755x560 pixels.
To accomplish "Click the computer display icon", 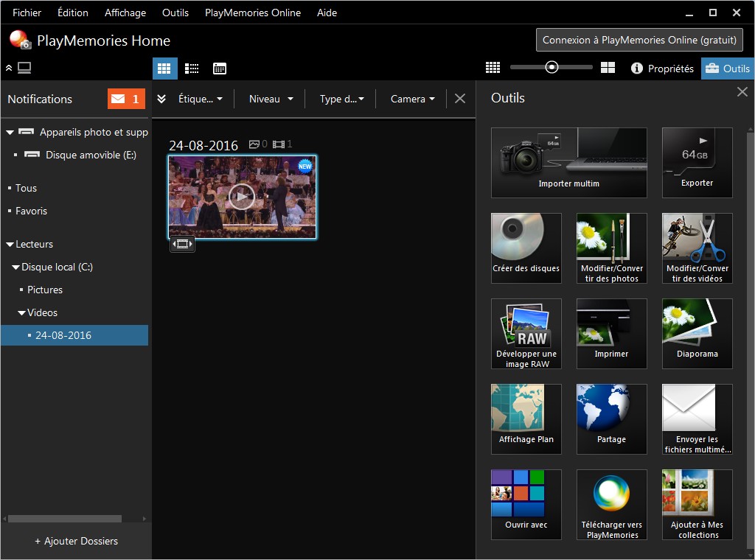I will 24,68.
